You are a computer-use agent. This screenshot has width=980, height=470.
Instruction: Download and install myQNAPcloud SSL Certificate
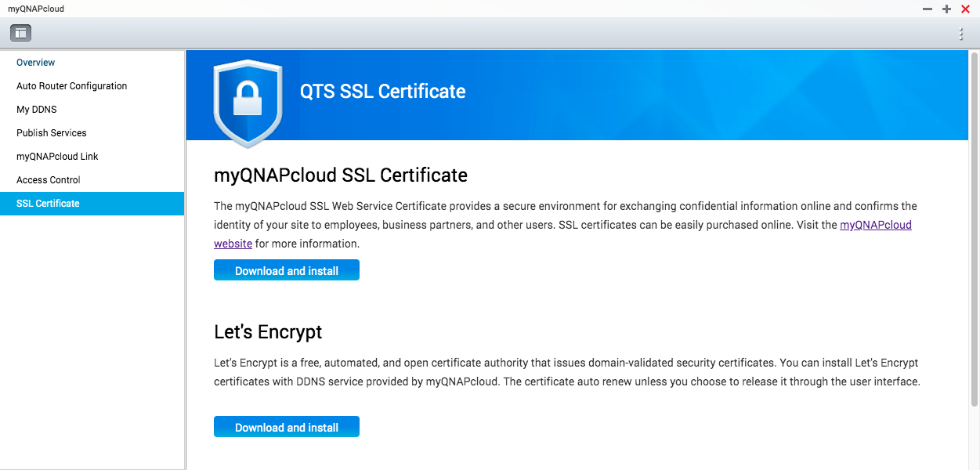pyautogui.click(x=287, y=271)
